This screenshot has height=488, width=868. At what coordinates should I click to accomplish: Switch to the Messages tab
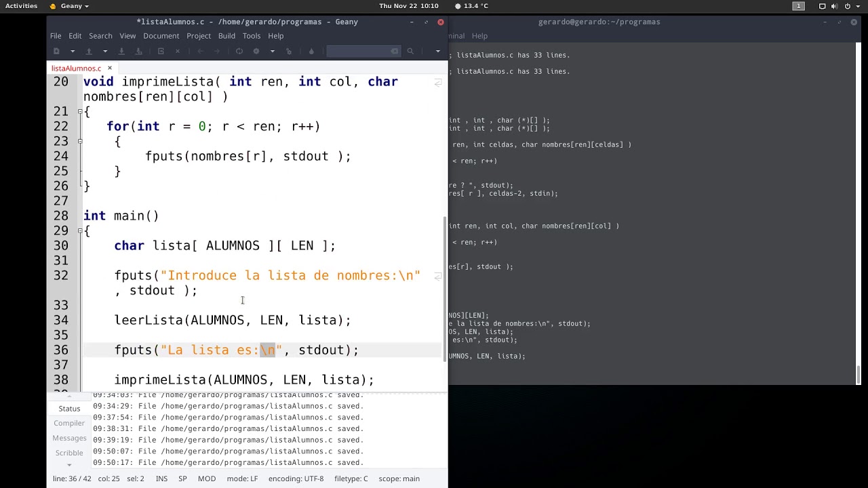click(69, 439)
